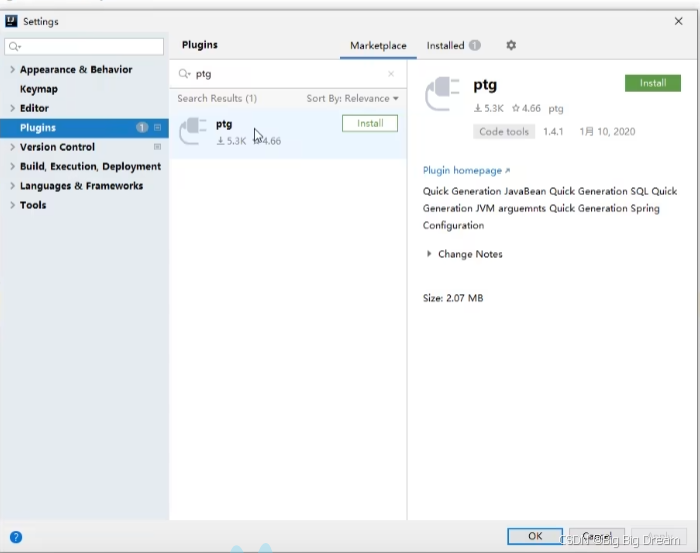Select the ptg plugin name in results
Image resolution: width=700 pixels, height=553 pixels.
[224, 124]
